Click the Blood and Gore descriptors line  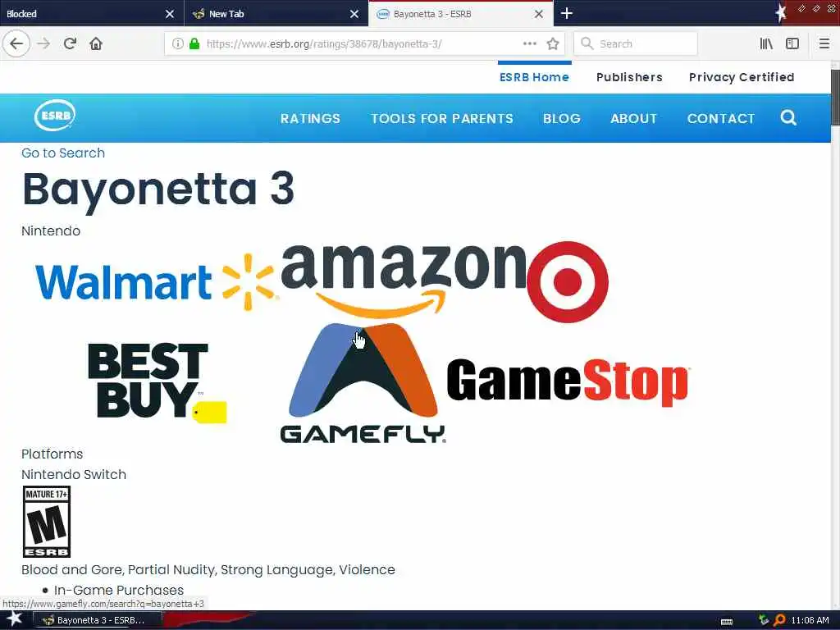click(x=208, y=569)
